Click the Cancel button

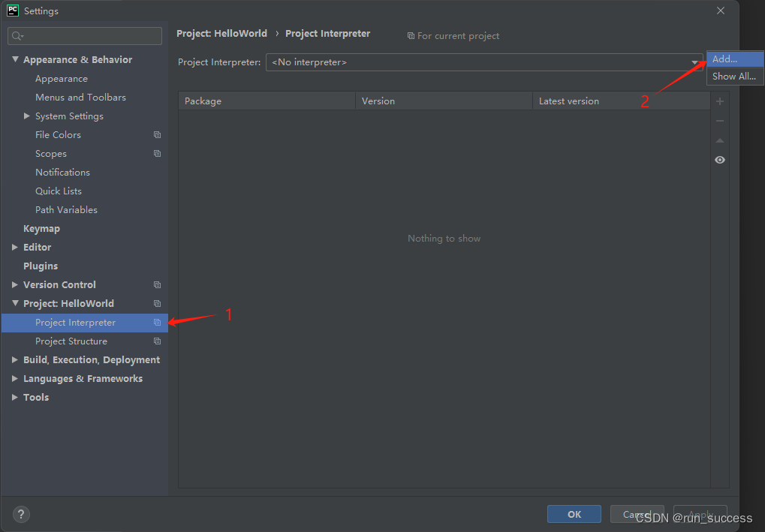pos(637,514)
